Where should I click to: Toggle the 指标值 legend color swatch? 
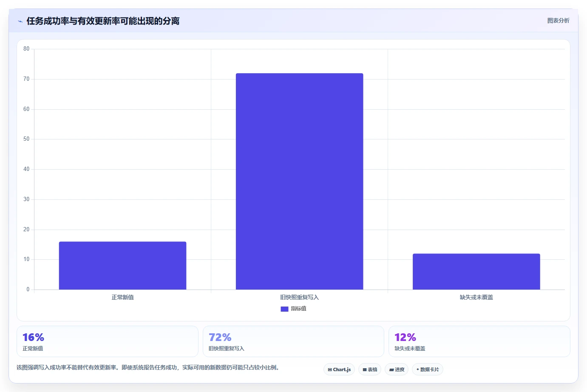(284, 309)
